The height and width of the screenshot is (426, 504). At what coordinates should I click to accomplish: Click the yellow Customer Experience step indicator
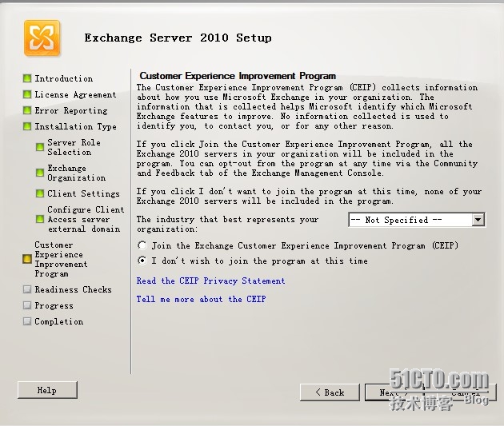[27, 259]
